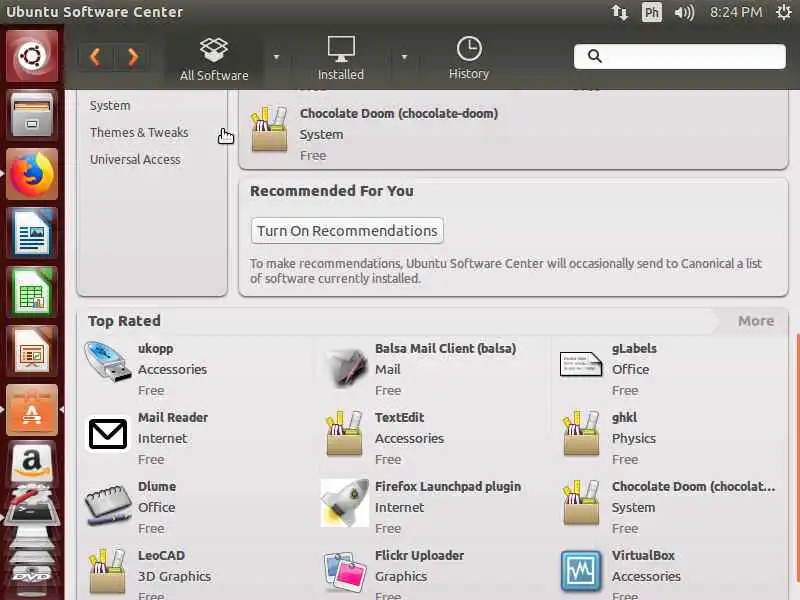Open the Dlume notebook icon
The width and height of the screenshot is (800, 600).
coord(108,505)
